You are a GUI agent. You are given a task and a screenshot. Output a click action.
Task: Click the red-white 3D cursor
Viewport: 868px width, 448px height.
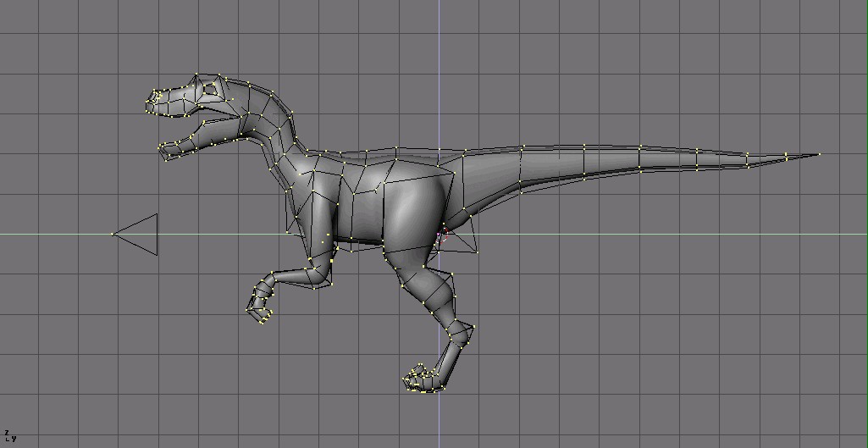441,235
